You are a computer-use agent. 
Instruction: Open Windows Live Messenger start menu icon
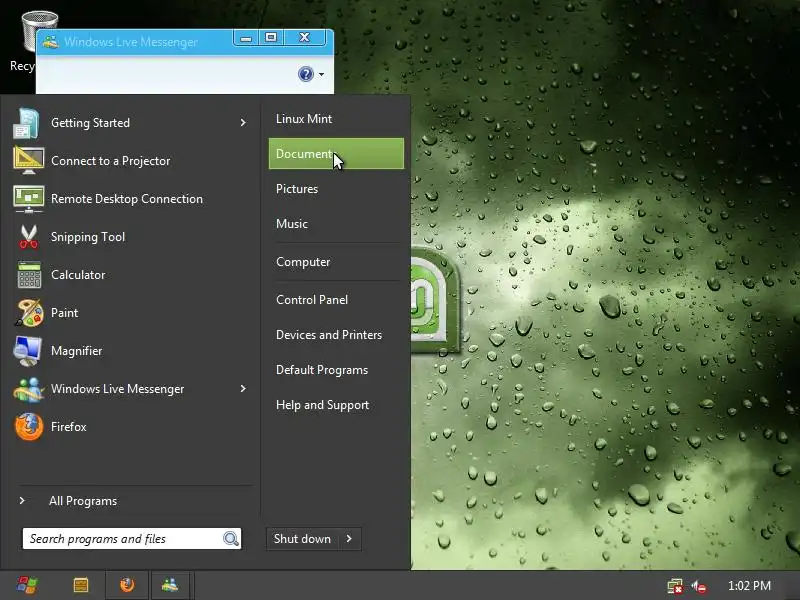[x=29, y=389]
